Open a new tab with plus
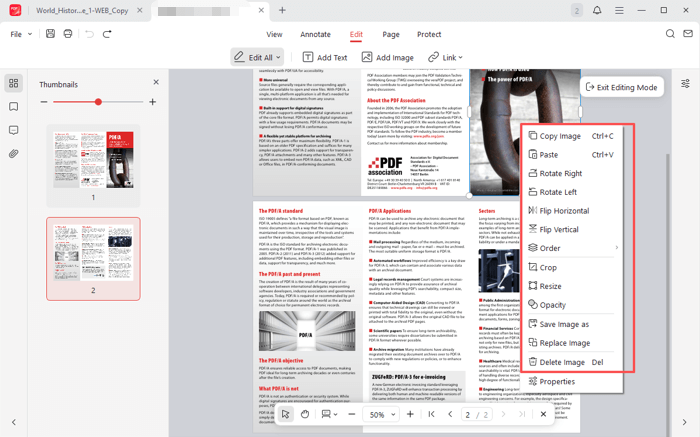The width and height of the screenshot is (700, 437). [282, 10]
